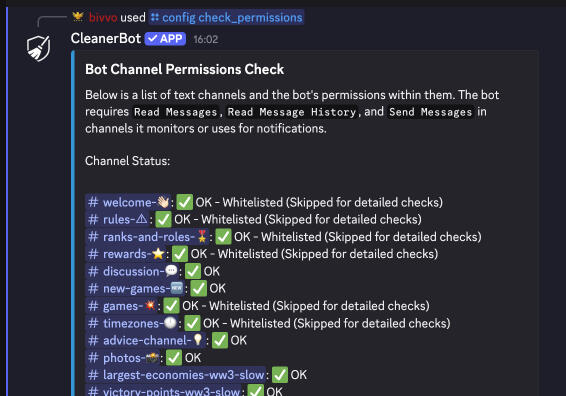Click the slash command icon before config

[x=155, y=17]
